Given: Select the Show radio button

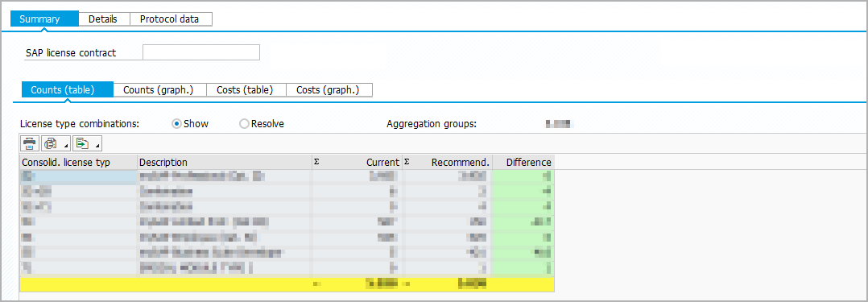Looking at the screenshot, I should click(176, 124).
